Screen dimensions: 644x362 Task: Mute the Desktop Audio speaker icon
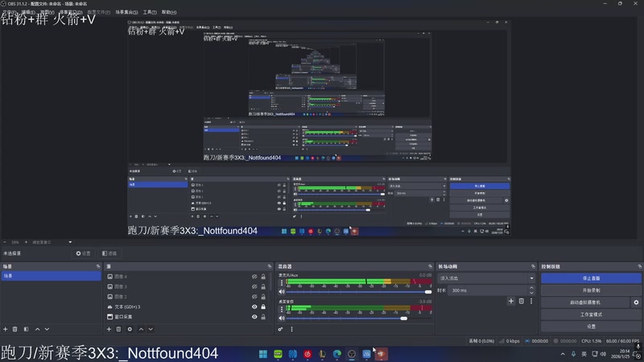coord(282,318)
